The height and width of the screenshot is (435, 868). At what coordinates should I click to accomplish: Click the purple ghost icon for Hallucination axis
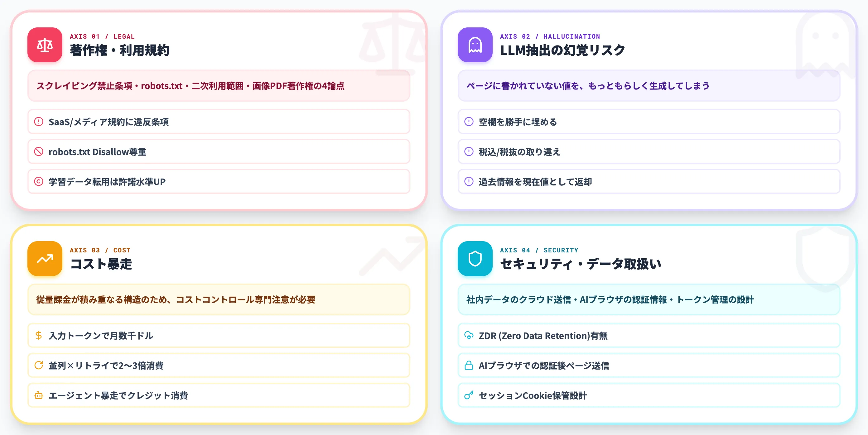pos(475,45)
